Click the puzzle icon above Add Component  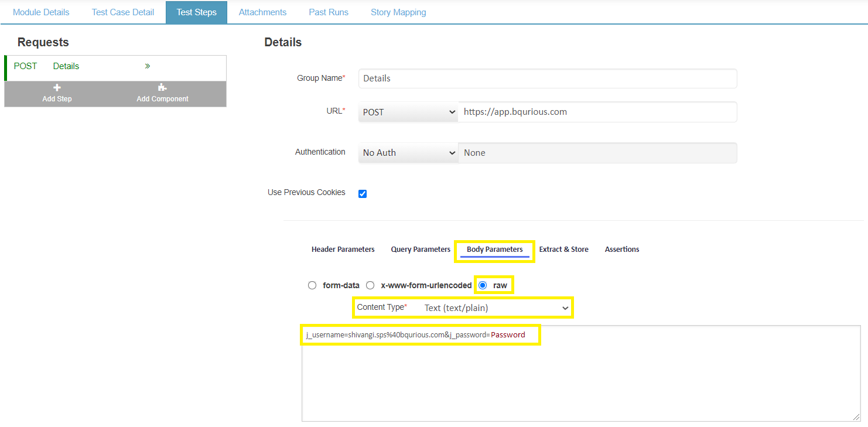tap(162, 87)
